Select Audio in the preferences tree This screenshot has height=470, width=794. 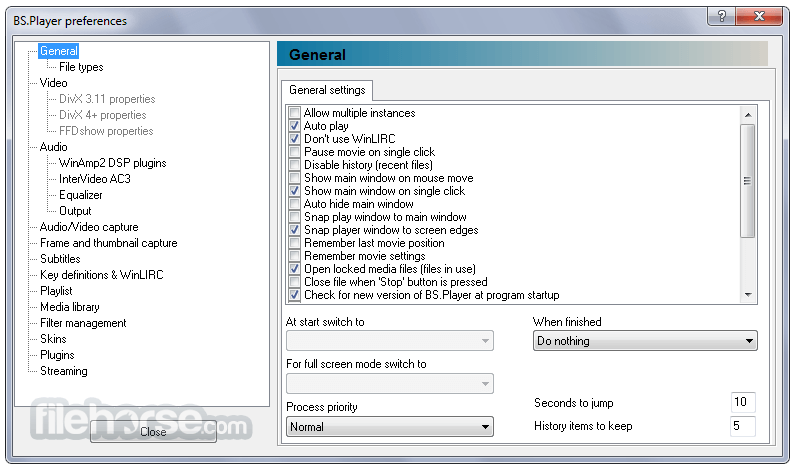click(53, 147)
